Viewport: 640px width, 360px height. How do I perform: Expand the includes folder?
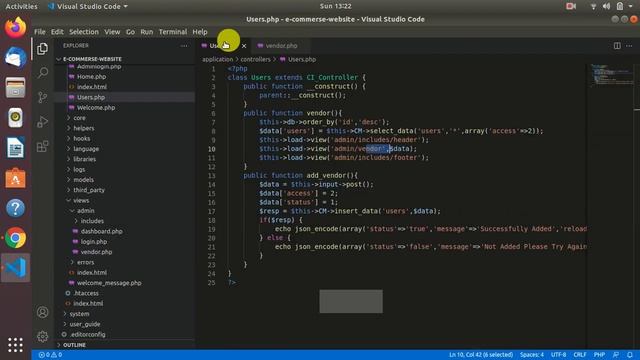click(x=92, y=221)
